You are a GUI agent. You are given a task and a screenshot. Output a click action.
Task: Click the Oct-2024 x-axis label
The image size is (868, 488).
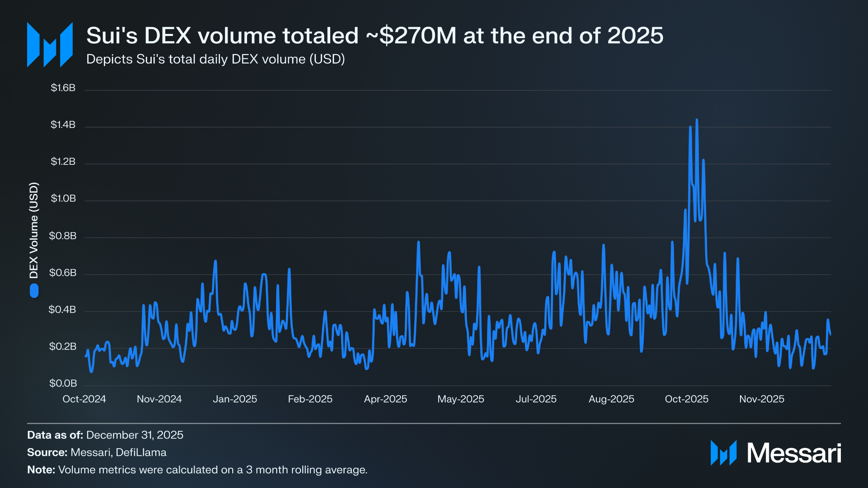[x=84, y=399]
